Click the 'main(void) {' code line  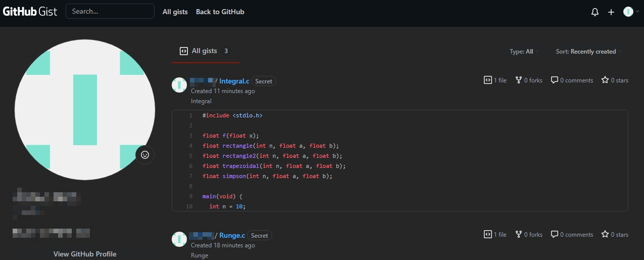coord(223,196)
